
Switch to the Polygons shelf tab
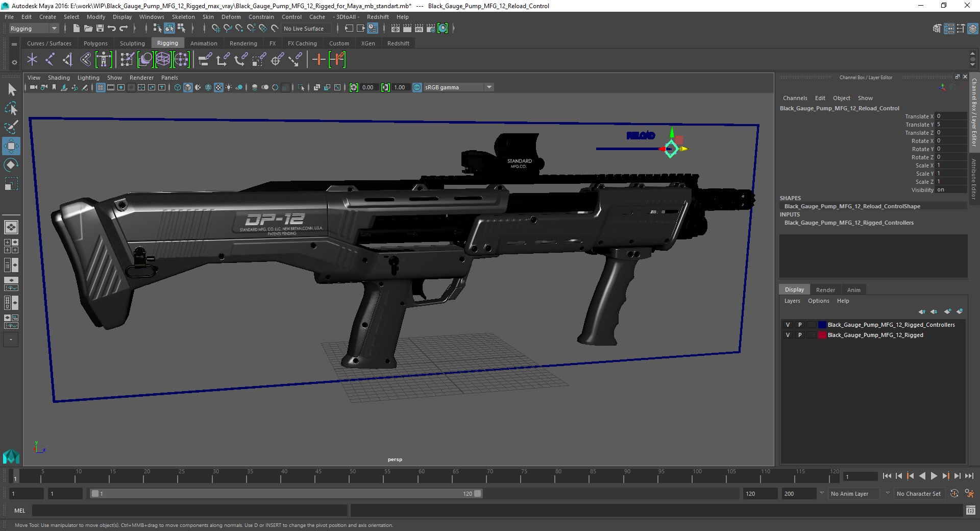(x=95, y=43)
